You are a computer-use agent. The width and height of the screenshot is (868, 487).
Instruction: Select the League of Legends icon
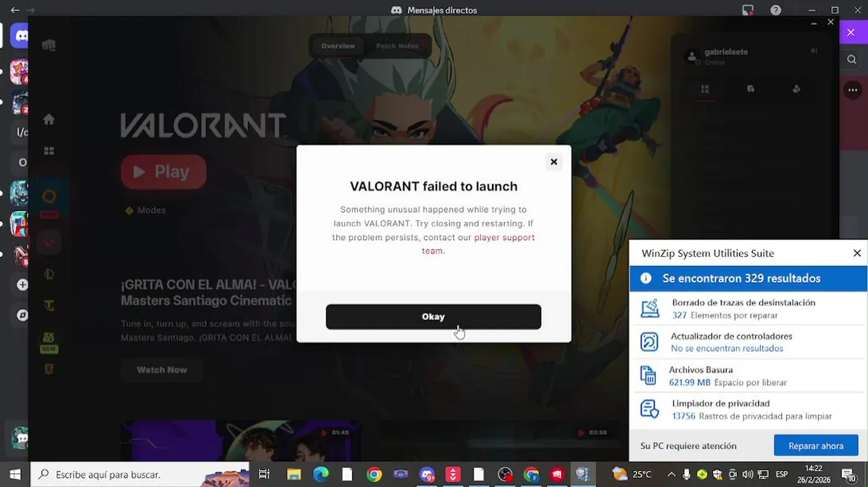point(49,274)
